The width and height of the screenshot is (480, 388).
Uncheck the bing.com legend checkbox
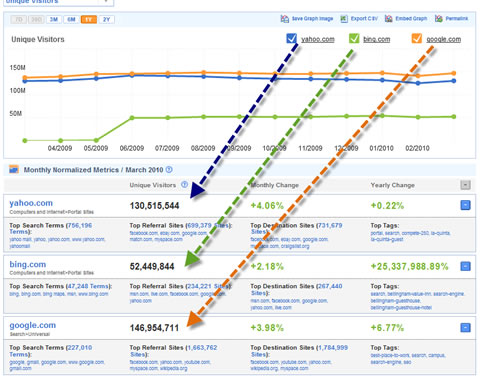[x=354, y=39]
